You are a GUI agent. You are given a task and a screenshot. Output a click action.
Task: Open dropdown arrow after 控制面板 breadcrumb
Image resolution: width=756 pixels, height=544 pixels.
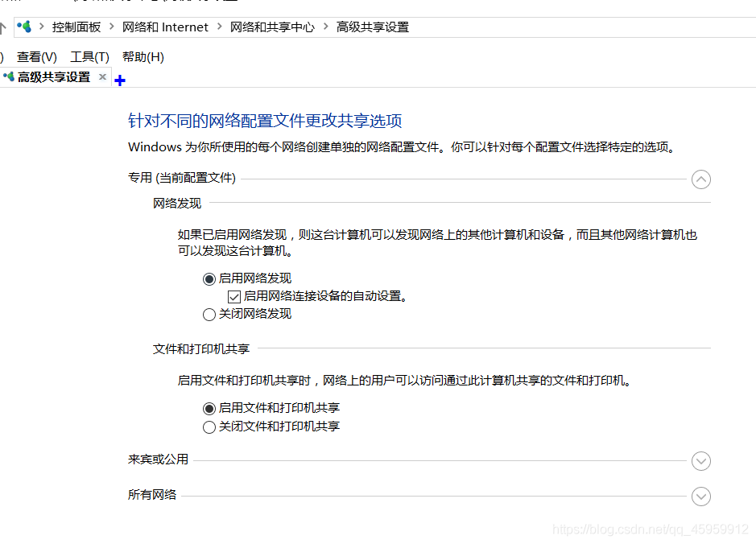coord(111,27)
